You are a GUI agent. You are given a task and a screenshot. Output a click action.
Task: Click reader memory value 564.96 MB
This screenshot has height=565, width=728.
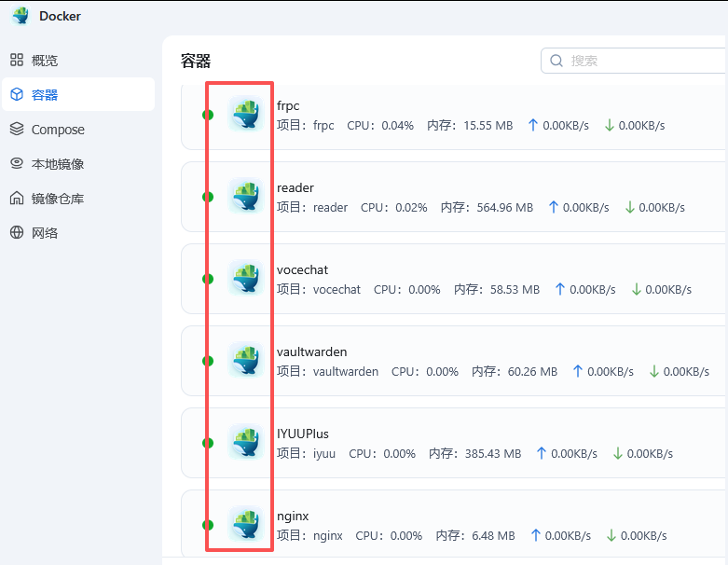click(505, 208)
